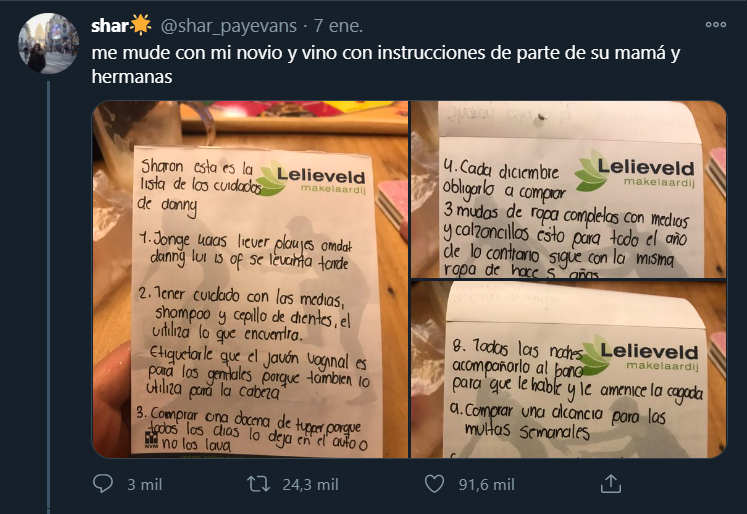This screenshot has height=514, width=747.
Task: Click the share tweet icon
Action: coord(609,484)
